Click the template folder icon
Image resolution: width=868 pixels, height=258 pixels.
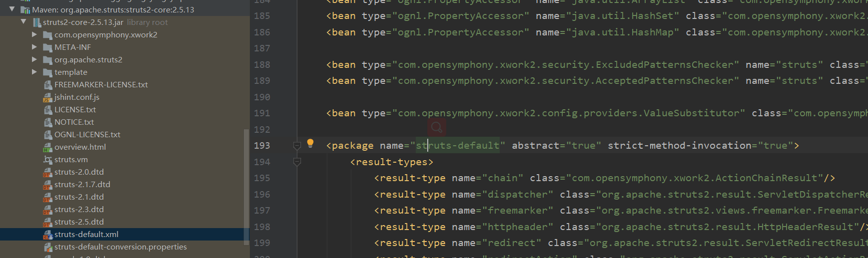tap(47, 72)
